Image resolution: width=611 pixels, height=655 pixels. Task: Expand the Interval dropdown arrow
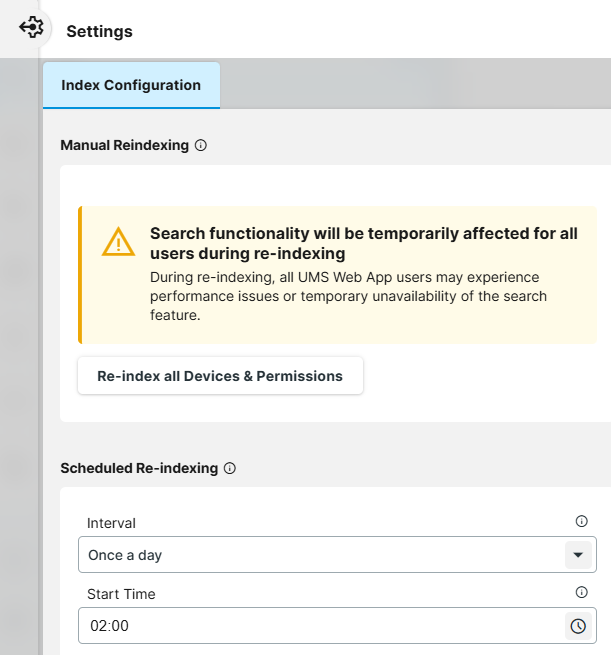577,555
